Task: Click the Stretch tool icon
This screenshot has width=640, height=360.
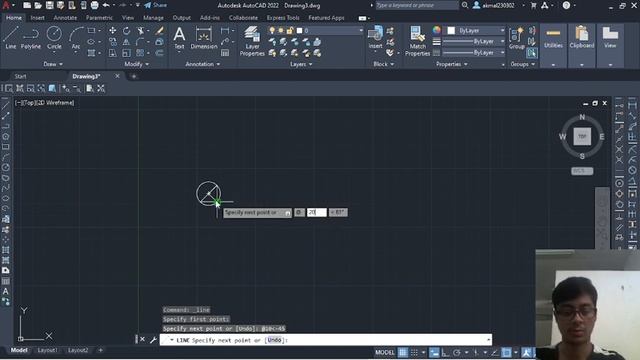Action: [x=113, y=53]
